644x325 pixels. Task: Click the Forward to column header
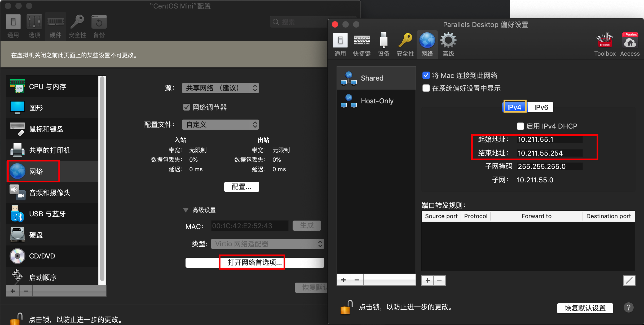[x=536, y=216]
